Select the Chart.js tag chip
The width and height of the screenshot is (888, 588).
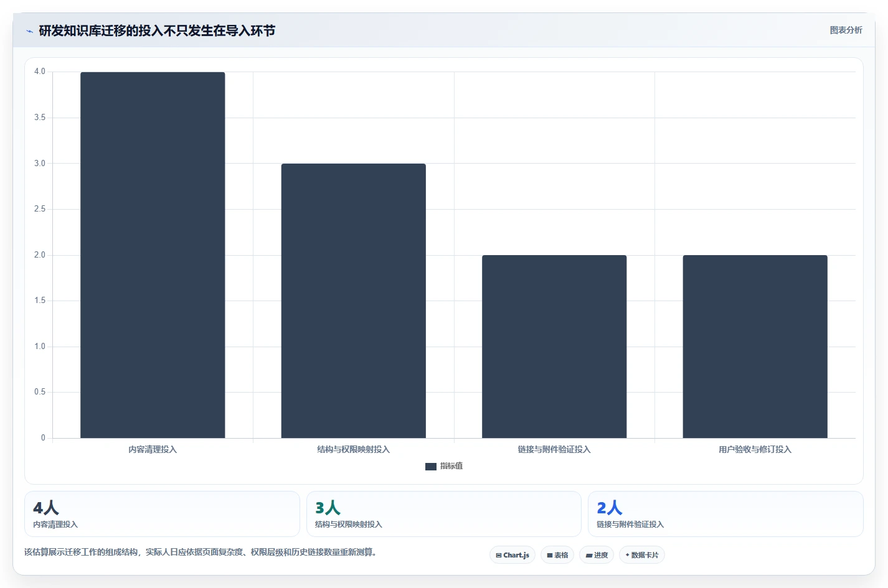[x=512, y=555]
